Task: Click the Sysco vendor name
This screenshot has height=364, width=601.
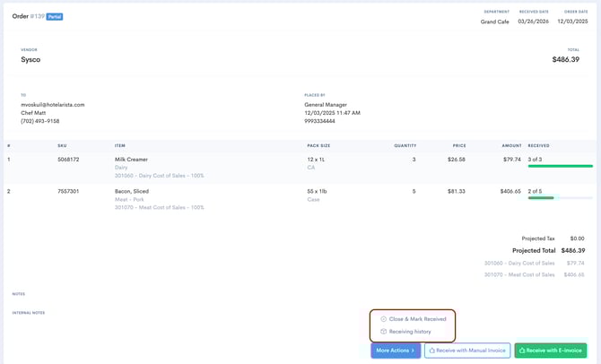Action: point(32,60)
